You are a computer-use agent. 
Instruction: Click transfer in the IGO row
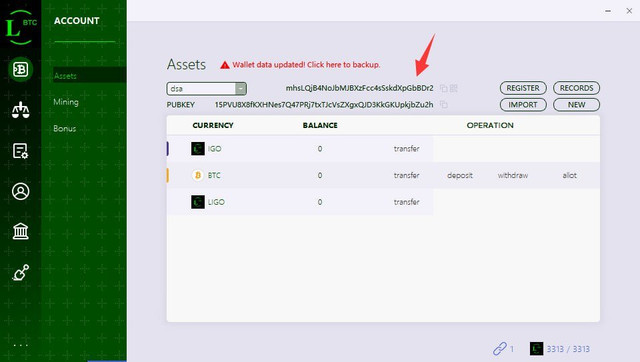[x=407, y=149]
